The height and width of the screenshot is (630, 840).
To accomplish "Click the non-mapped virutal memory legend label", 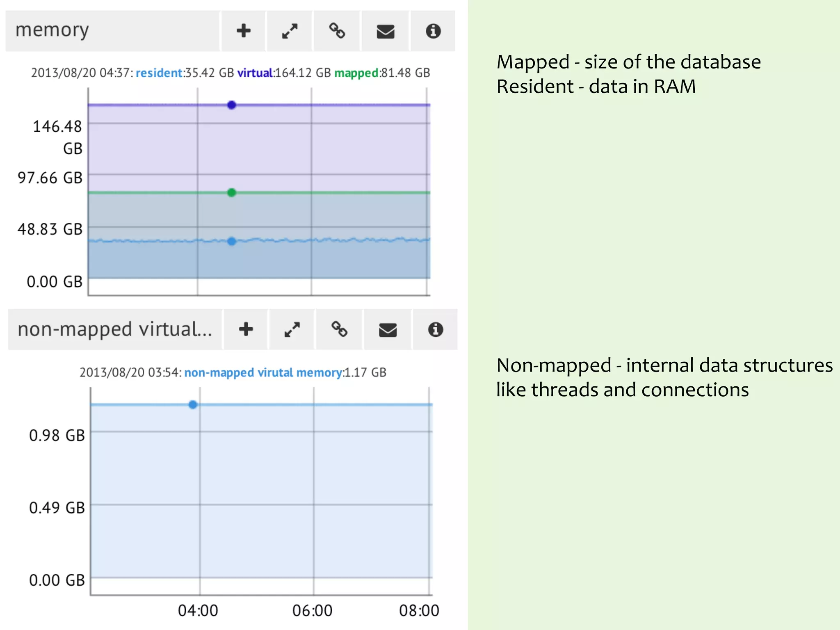I will click(x=263, y=372).
